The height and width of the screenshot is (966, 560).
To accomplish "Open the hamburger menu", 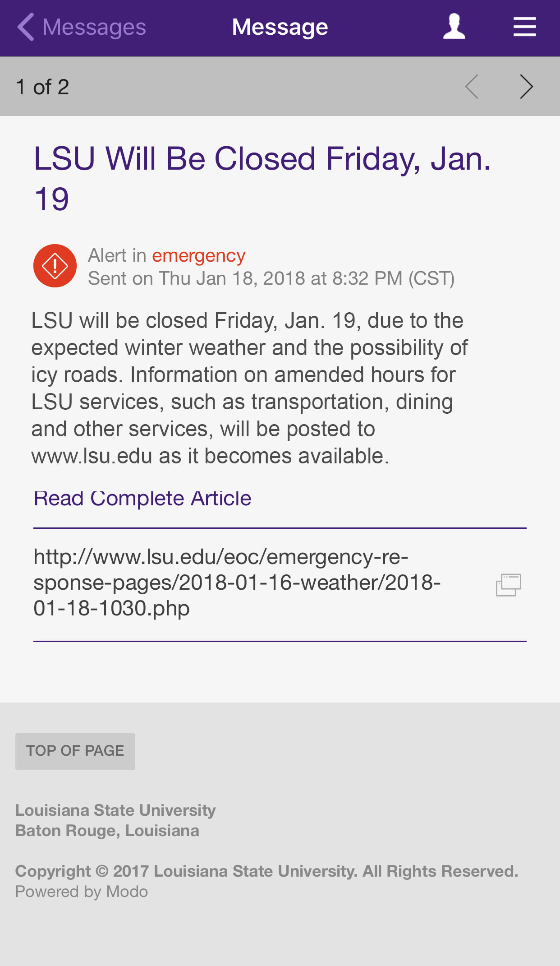I will click(524, 27).
